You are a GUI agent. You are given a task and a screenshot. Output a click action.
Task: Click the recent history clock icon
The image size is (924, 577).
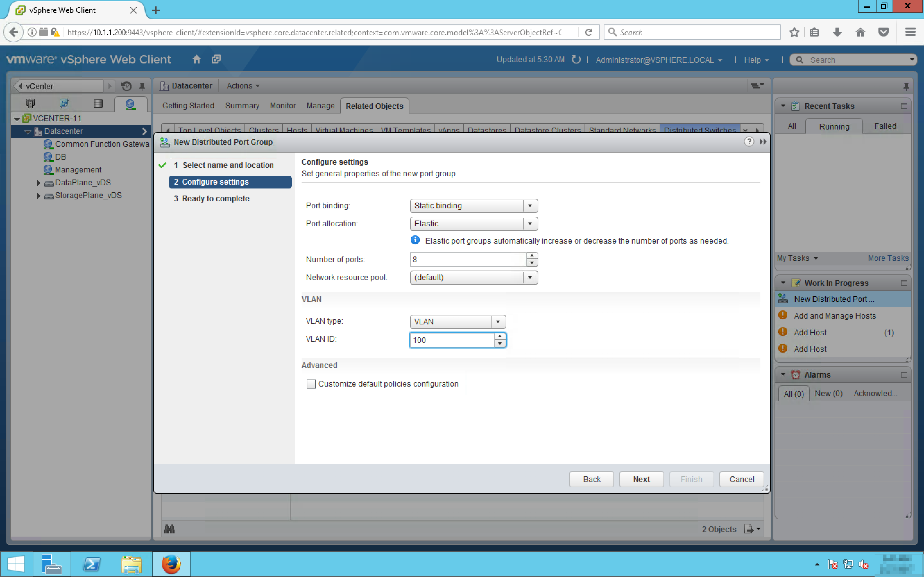126,86
